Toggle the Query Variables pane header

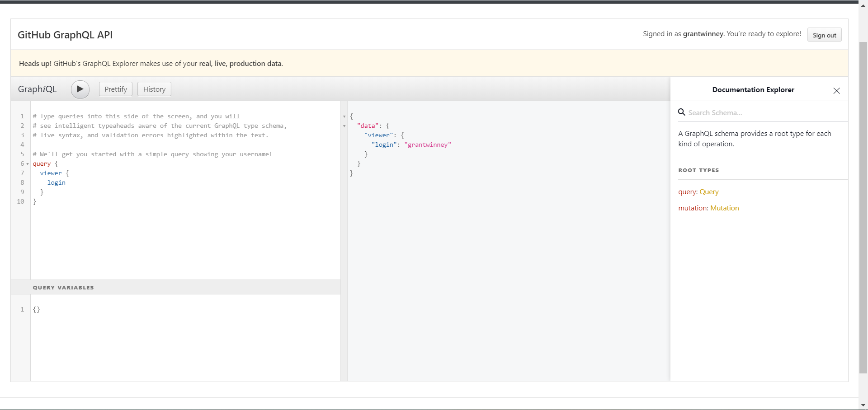63,288
